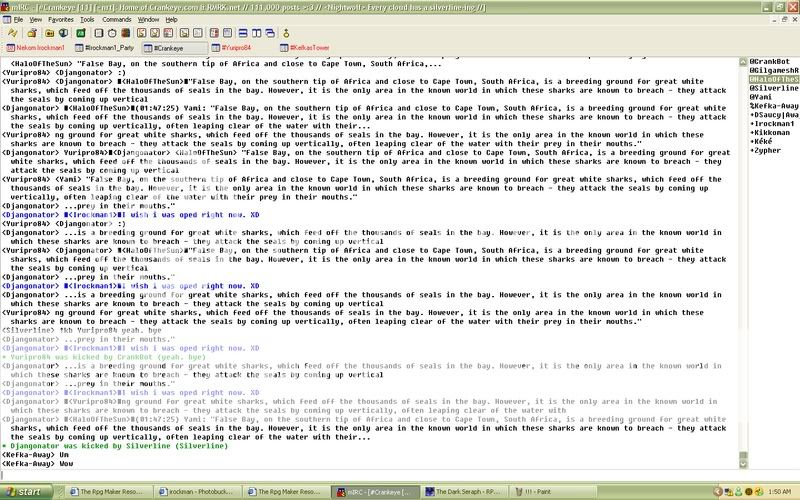
Task: Click the About mIRC toolbar icon
Action: [x=287, y=32]
